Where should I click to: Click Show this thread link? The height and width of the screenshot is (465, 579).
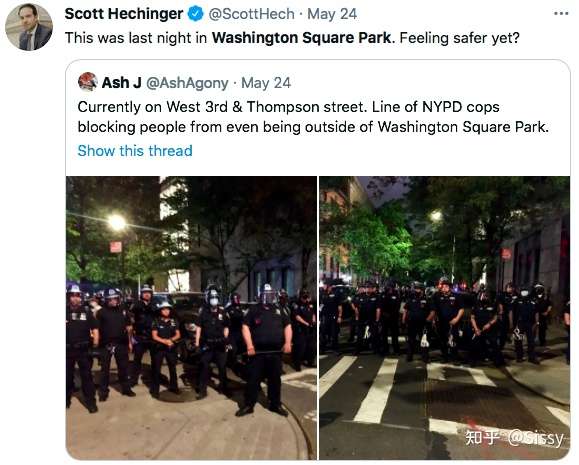pos(135,151)
